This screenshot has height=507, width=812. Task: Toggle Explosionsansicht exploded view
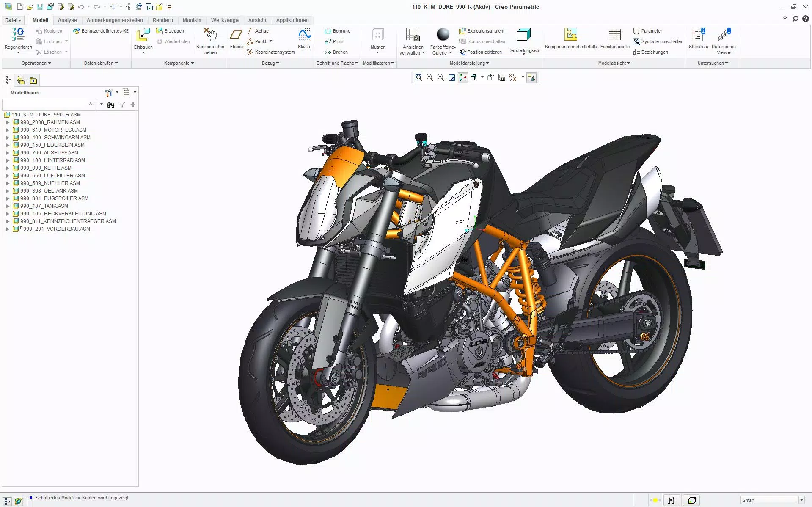[482, 31]
